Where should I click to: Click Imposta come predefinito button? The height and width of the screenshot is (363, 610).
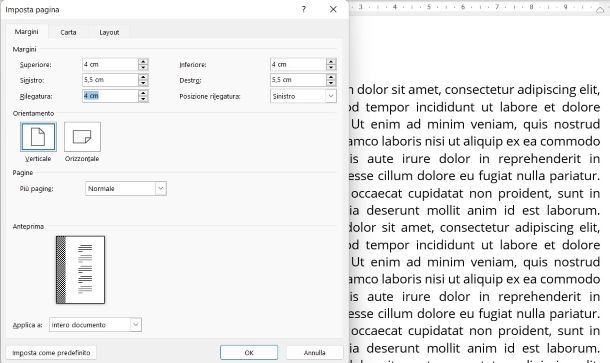point(51,352)
